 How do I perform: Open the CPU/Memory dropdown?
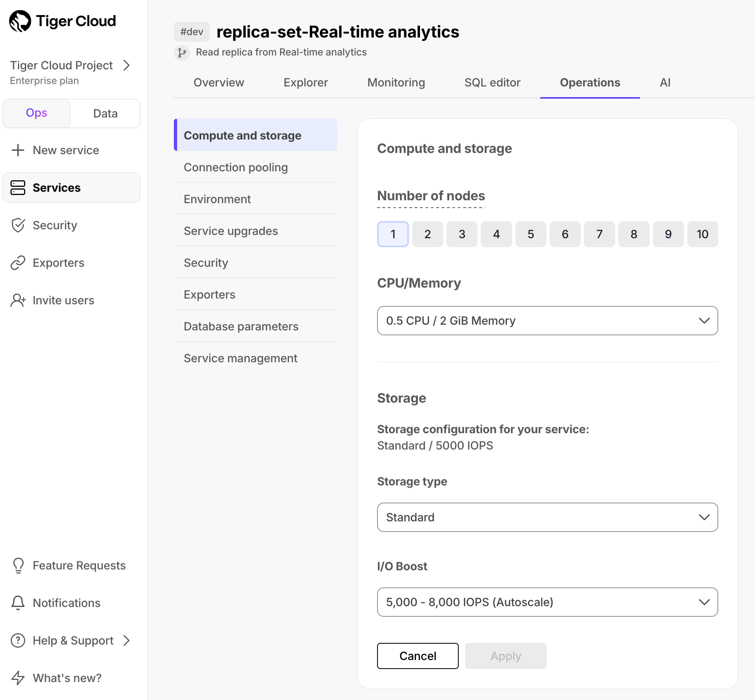(x=548, y=321)
